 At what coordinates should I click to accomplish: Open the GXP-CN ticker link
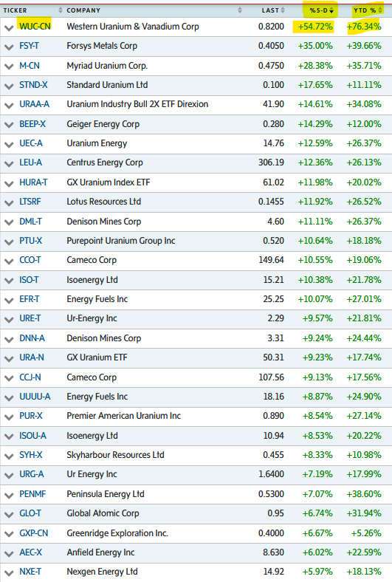tap(34, 533)
